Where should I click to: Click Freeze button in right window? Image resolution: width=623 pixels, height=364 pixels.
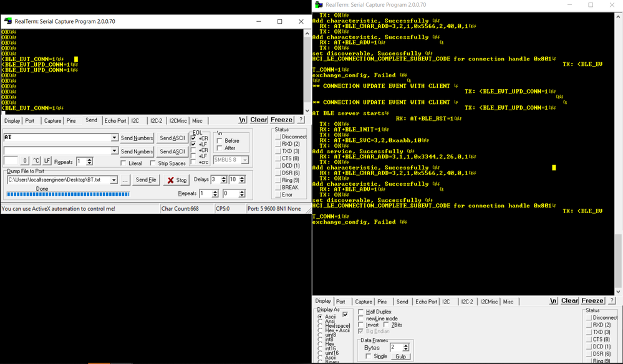592,300
